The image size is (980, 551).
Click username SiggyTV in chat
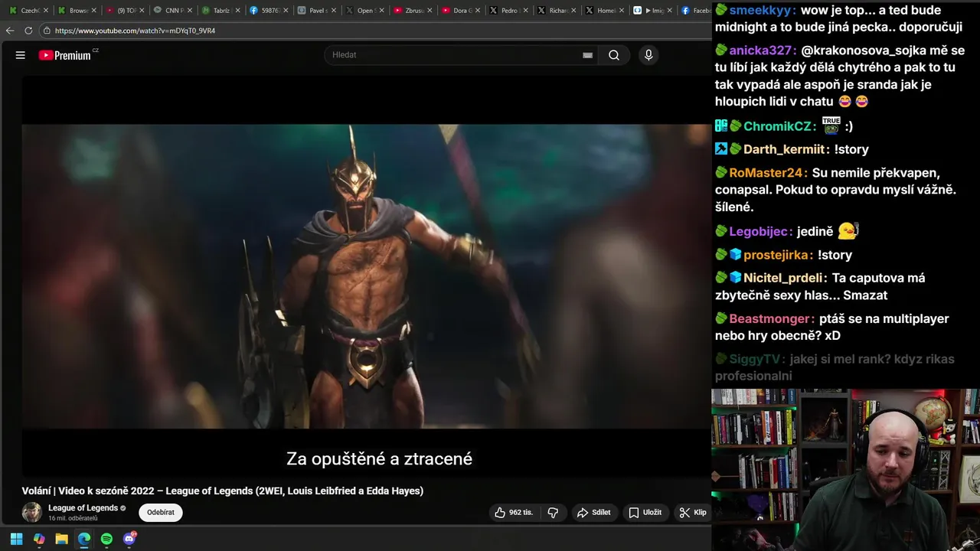(x=756, y=359)
